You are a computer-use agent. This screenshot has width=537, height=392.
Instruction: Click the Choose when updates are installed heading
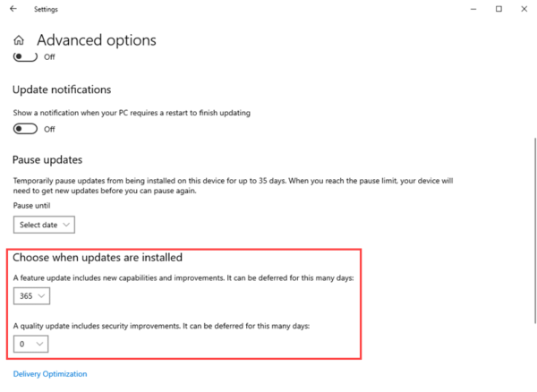tap(98, 258)
